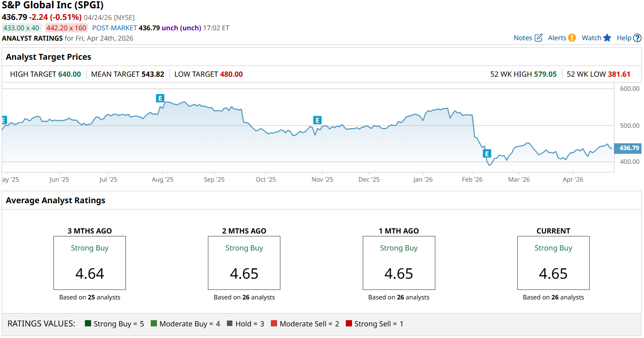Open the Watch text link
Screen dimensions: 644x338
pos(591,38)
